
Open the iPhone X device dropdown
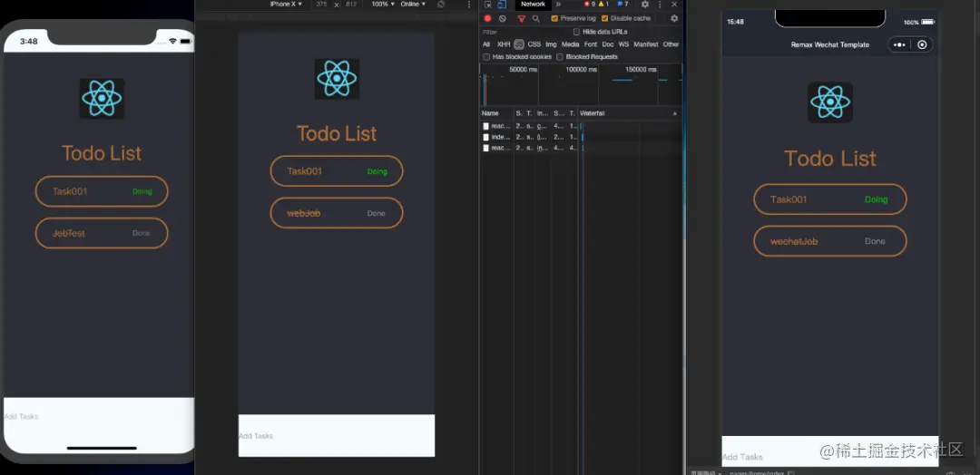coord(286,5)
